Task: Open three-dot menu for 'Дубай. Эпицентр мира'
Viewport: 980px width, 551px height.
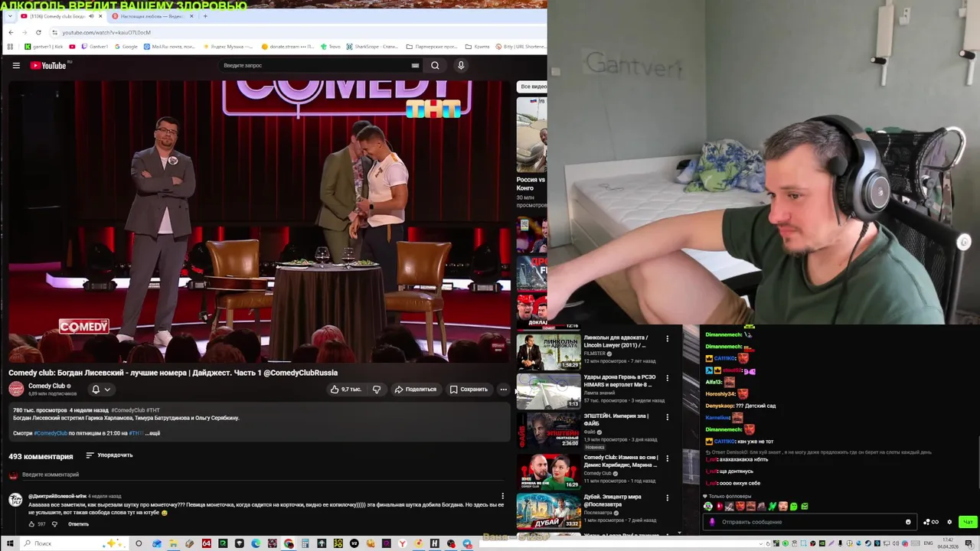Action: tap(667, 498)
